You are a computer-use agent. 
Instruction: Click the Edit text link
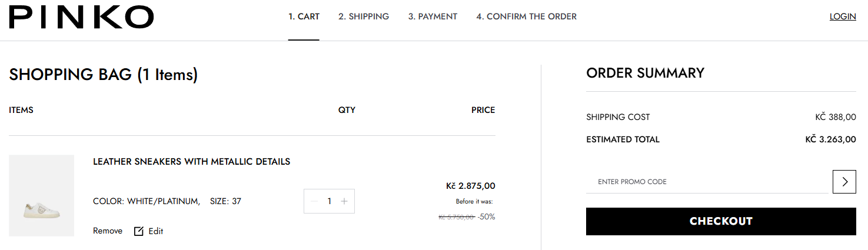156,231
